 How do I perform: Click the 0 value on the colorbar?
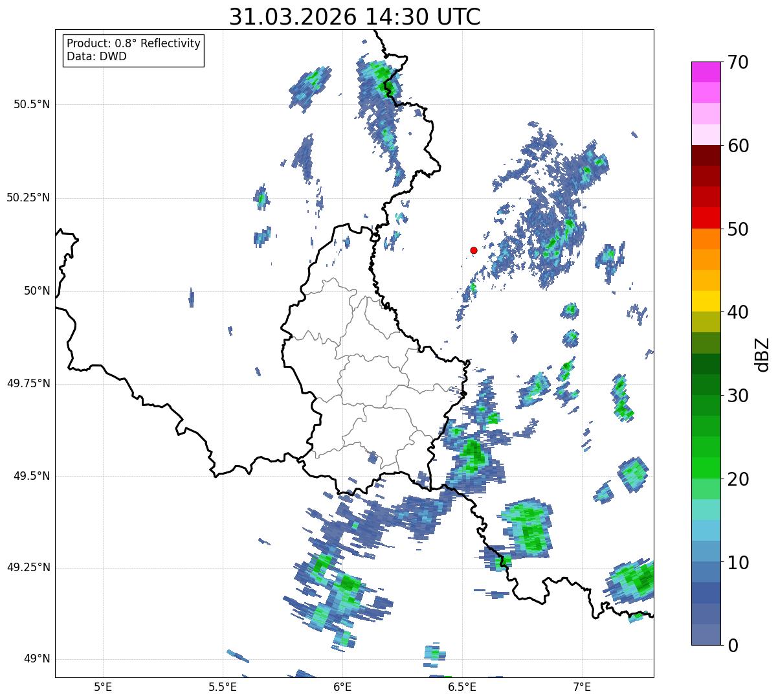pyautogui.click(x=733, y=646)
